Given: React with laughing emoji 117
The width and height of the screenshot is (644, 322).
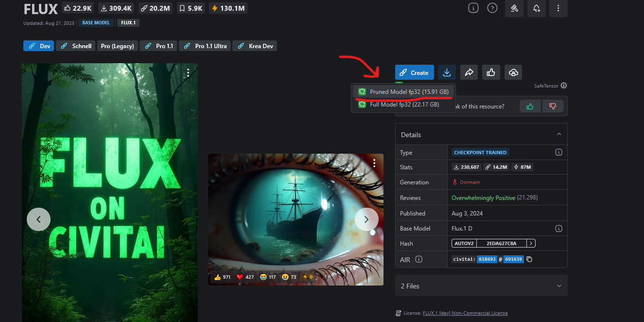Looking at the screenshot, I should [x=268, y=277].
